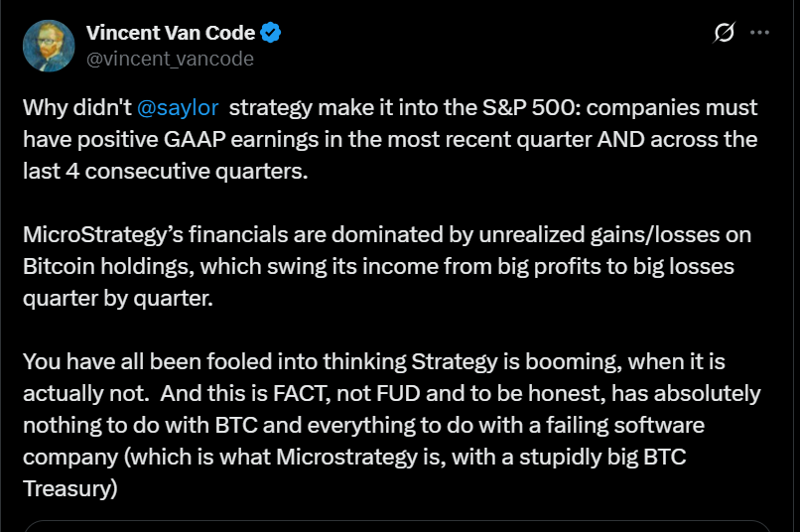Open the quoted post card below the tweet
This screenshot has width=800, height=532.
[x=397, y=526]
